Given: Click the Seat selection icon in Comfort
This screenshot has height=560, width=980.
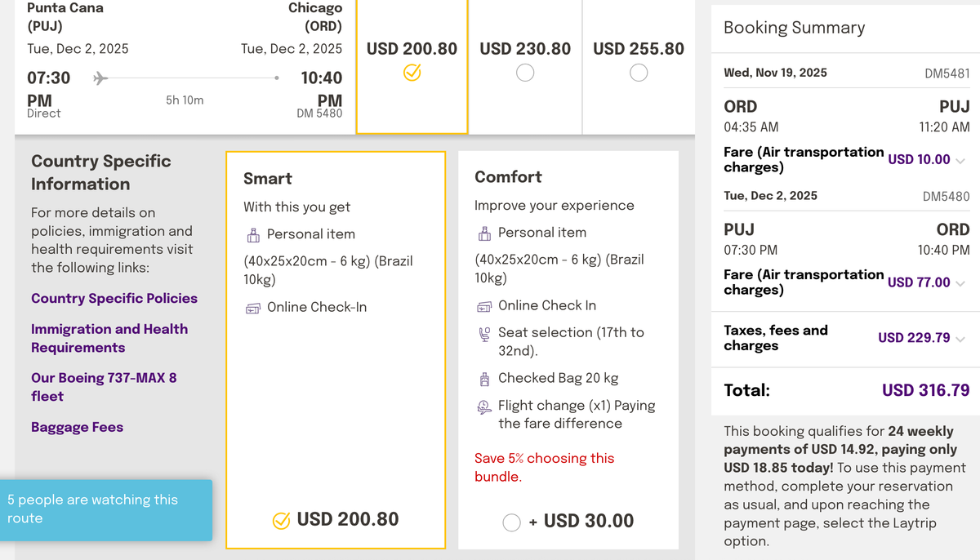Looking at the screenshot, I should click(484, 334).
